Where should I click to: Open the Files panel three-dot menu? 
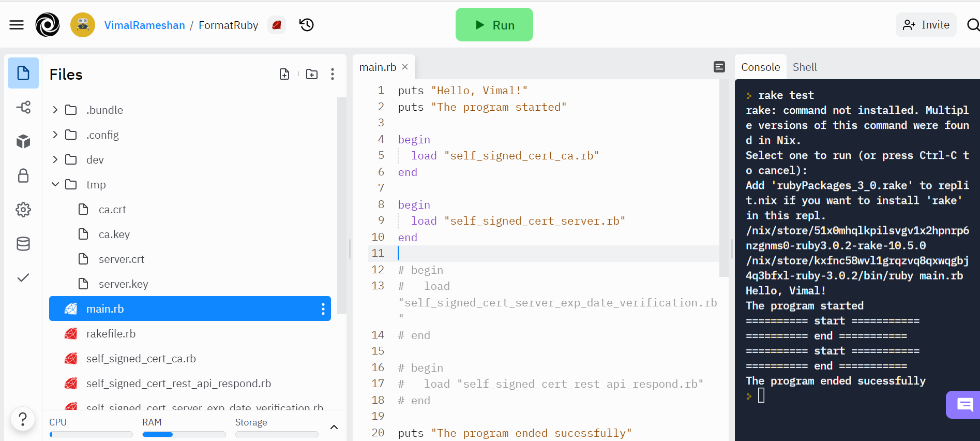(333, 74)
